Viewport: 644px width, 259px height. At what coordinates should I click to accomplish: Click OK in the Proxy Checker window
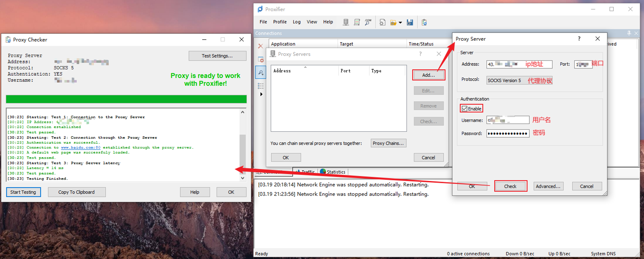click(x=231, y=192)
